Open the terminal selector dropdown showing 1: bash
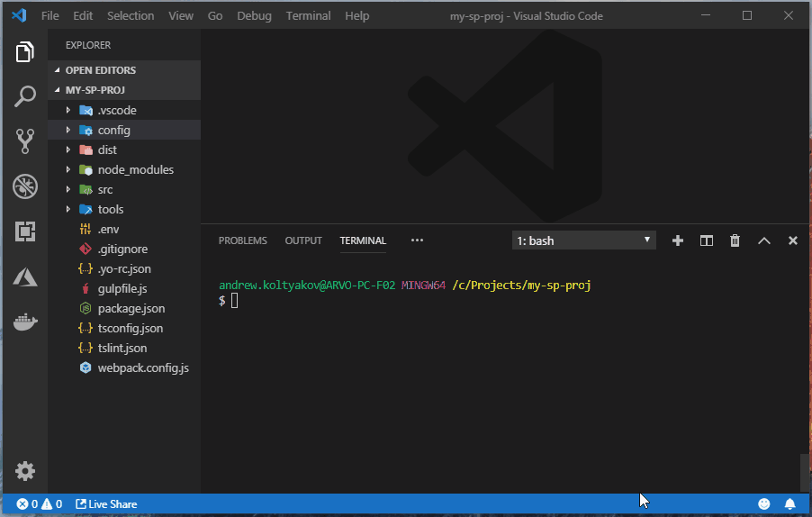 point(583,240)
